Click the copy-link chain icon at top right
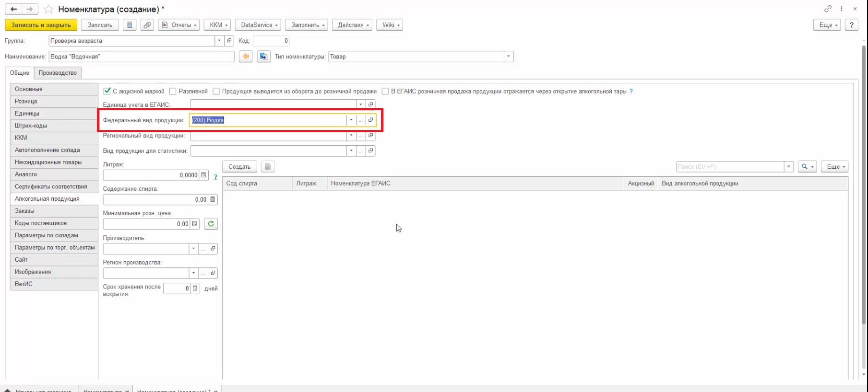The height and width of the screenshot is (392, 868). coord(828,9)
